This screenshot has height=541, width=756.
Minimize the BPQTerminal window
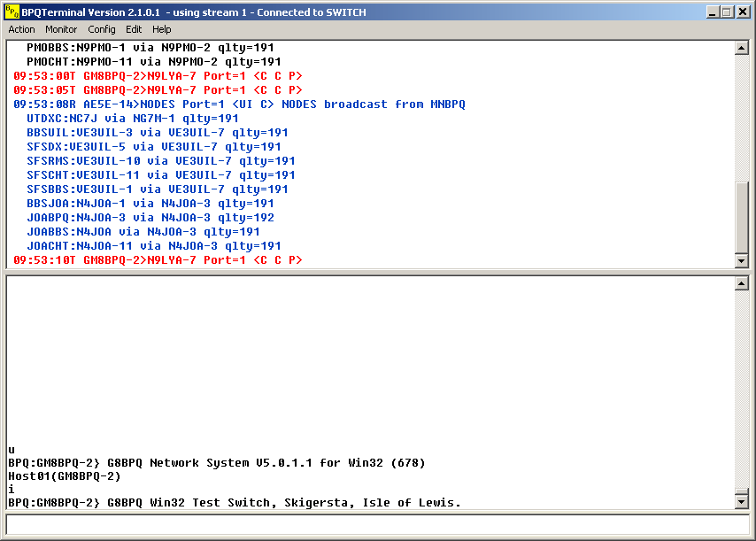(714, 12)
